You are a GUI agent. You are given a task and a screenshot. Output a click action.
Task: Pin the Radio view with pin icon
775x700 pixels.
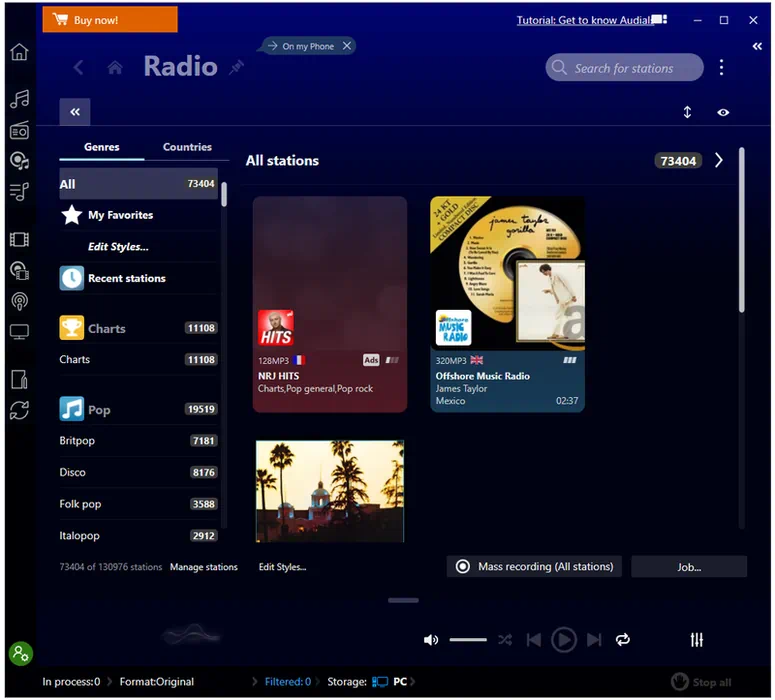tap(237, 67)
